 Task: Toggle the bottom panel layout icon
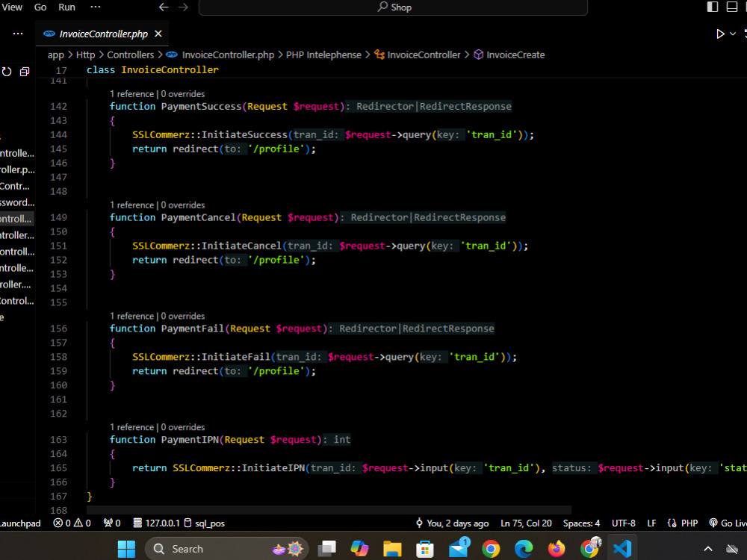pos(732,7)
